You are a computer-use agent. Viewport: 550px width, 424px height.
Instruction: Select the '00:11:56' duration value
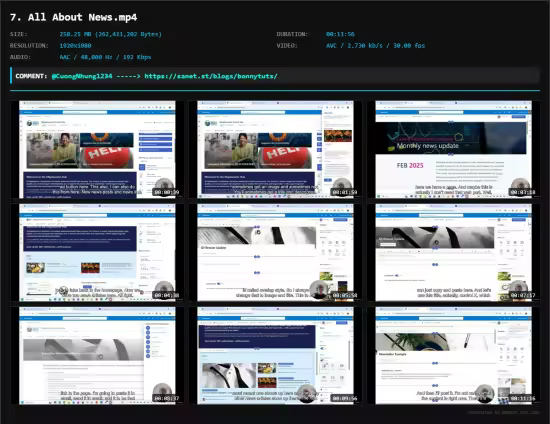pos(340,34)
